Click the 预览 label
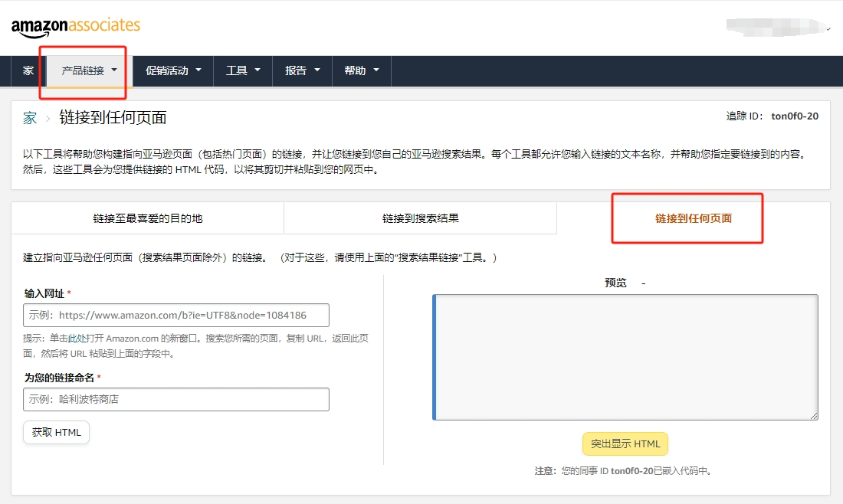The width and height of the screenshot is (843, 504). pos(615,283)
